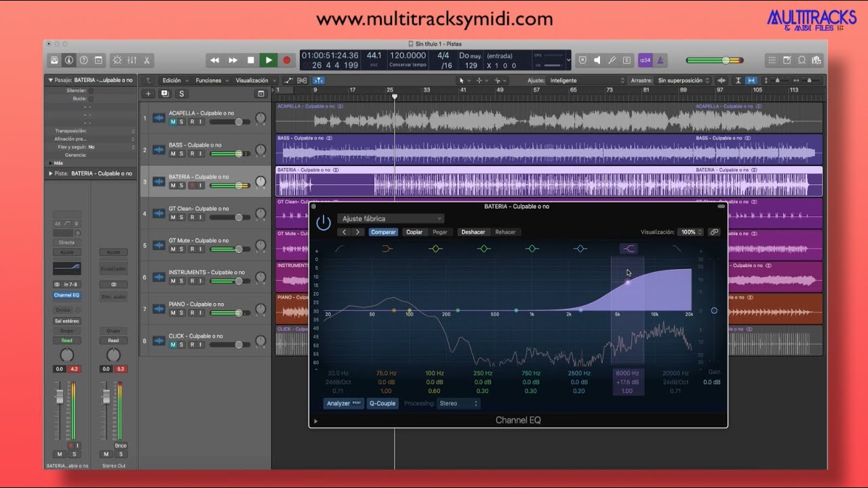Toggle the Tuner fork icon
The height and width of the screenshot is (488, 868).
tap(612, 60)
